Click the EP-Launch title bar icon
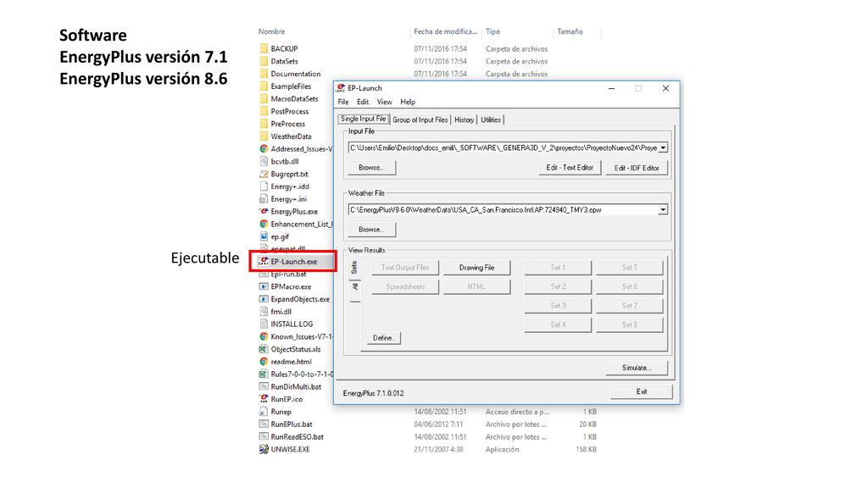 coord(341,88)
